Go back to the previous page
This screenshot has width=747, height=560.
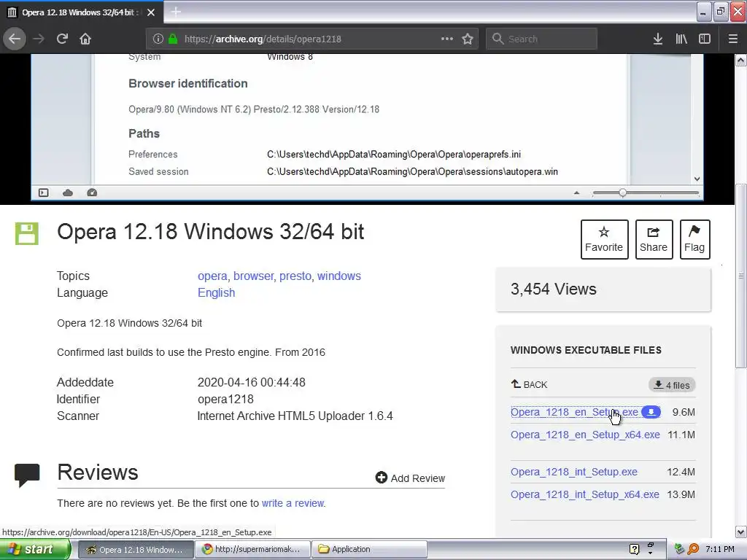[x=15, y=39]
